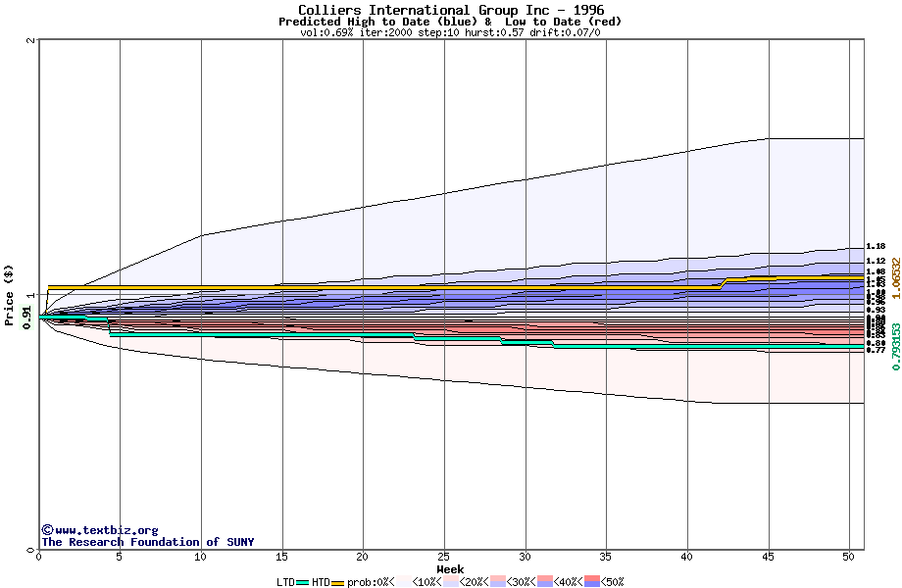Click the x-axis tick label 35
Image resolution: width=902 pixels, height=588 pixels.
pyautogui.click(x=606, y=557)
